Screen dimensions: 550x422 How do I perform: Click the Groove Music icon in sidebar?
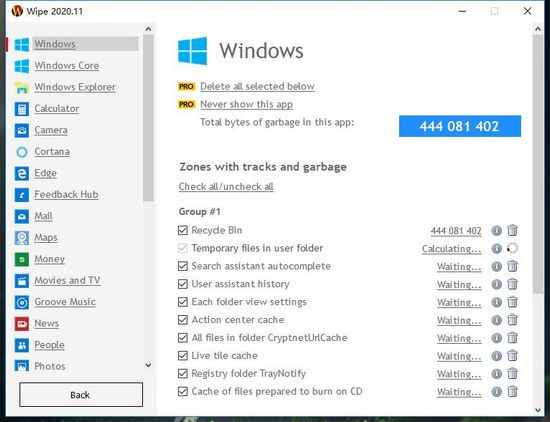[22, 302]
